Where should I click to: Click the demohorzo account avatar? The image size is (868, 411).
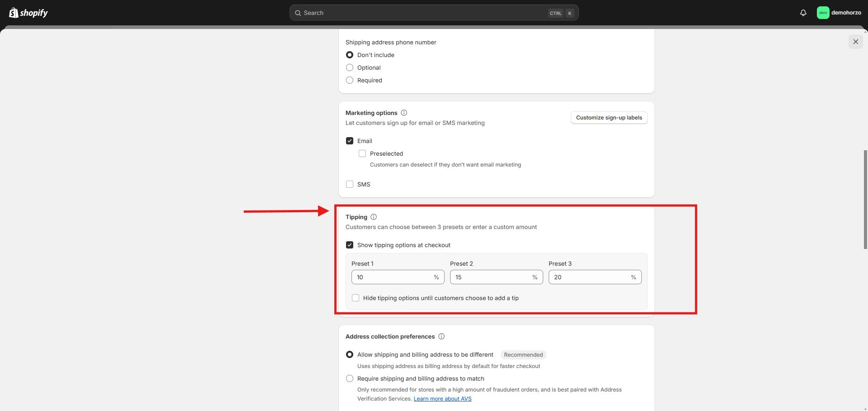tap(822, 13)
